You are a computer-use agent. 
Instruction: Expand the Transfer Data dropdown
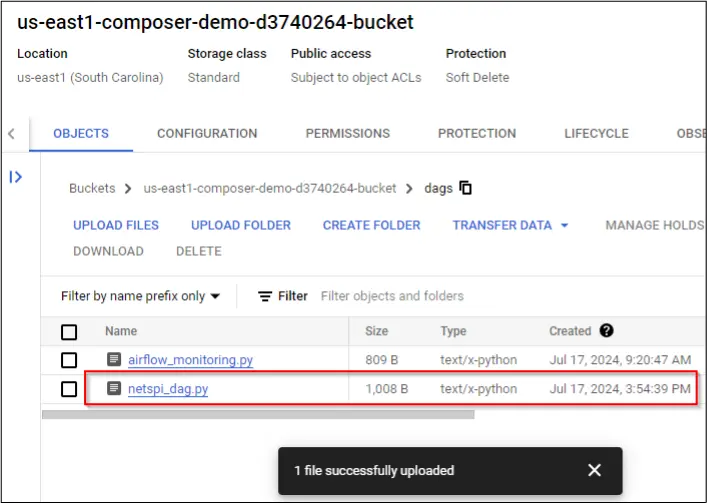click(x=510, y=225)
